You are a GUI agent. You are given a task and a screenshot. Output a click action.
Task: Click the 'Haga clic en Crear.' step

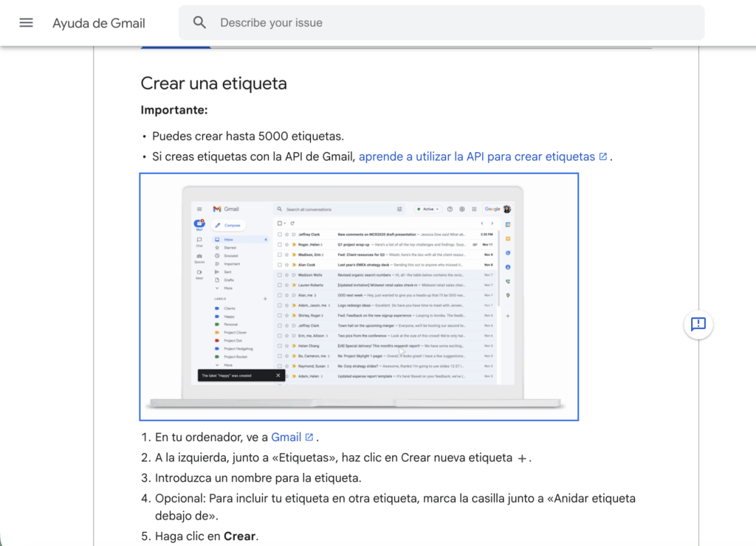pyautogui.click(x=207, y=536)
